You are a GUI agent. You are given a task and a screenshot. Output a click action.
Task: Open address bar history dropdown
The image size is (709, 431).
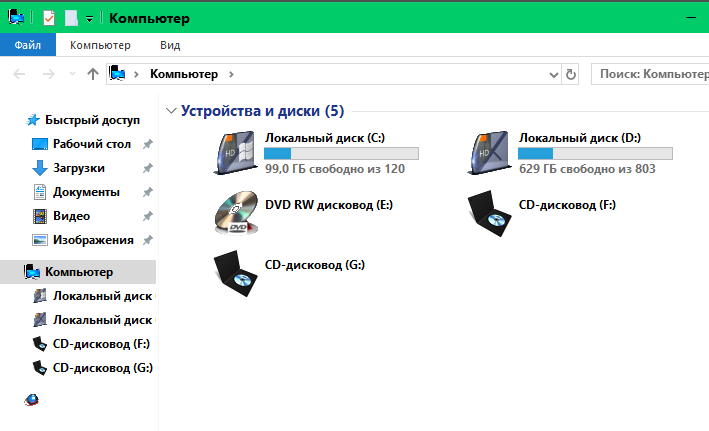[x=553, y=75]
